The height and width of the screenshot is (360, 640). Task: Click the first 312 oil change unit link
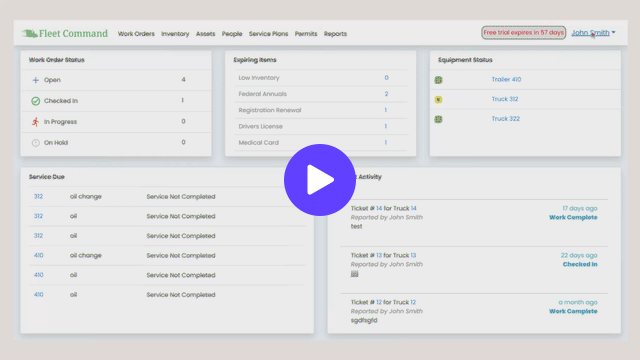click(x=38, y=196)
